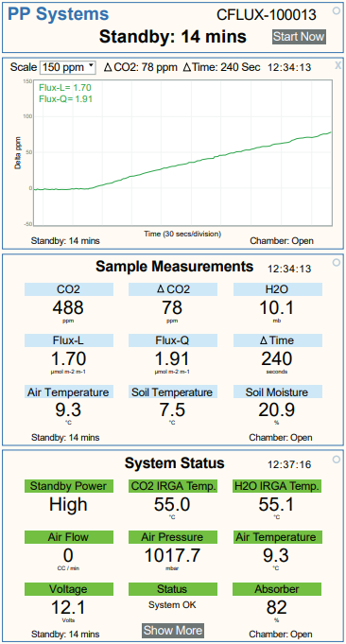Viewport: 346px width, 644px height.
Task: Click the 488 ppm CO2 value
Action: coord(68,306)
